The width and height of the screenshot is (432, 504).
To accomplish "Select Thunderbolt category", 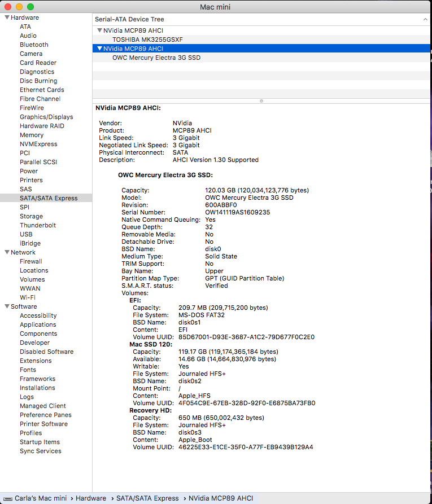I will tap(38, 225).
